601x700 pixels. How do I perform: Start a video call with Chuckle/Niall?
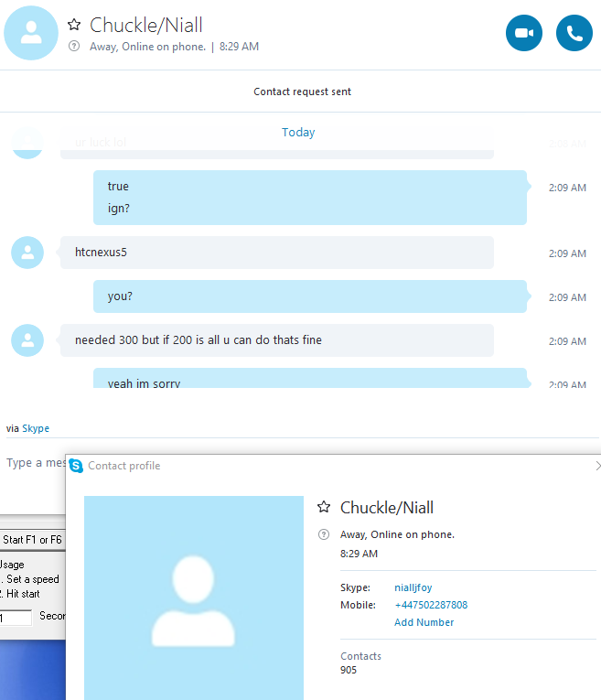click(x=524, y=33)
